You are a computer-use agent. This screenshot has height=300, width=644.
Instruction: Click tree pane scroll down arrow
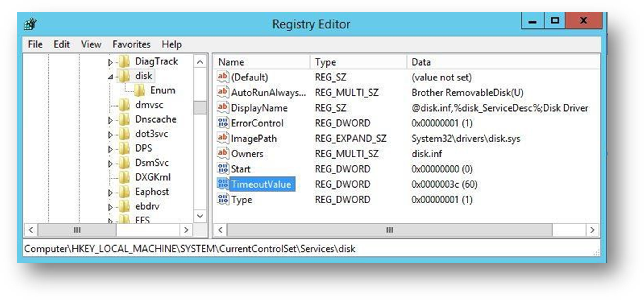[200, 216]
